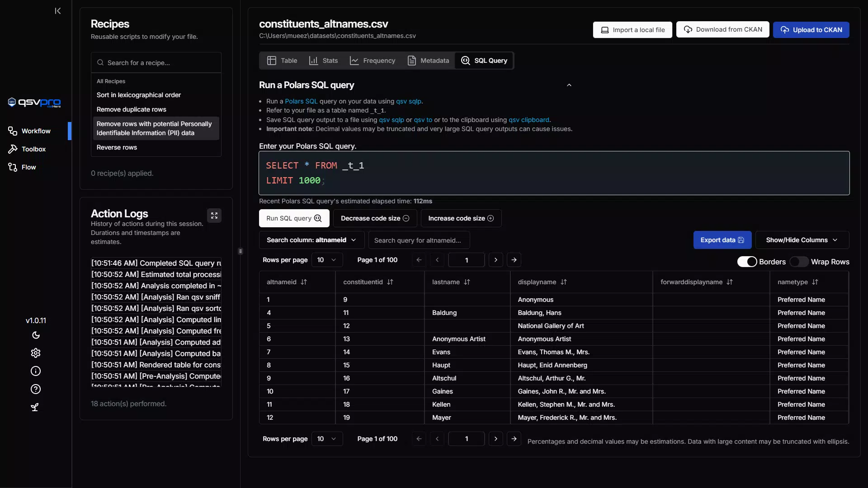Open Show/Hide Columns dropdown
Image resolution: width=868 pixels, height=488 pixels.
coord(802,240)
